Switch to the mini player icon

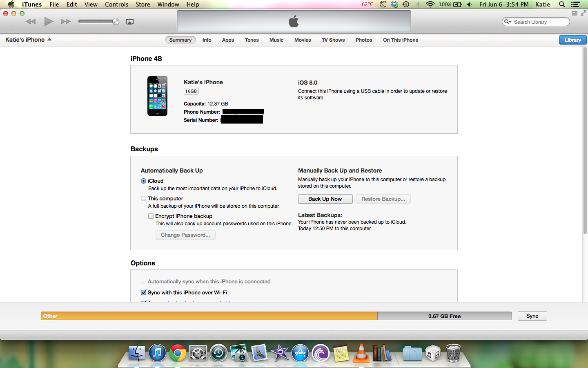[x=575, y=13]
